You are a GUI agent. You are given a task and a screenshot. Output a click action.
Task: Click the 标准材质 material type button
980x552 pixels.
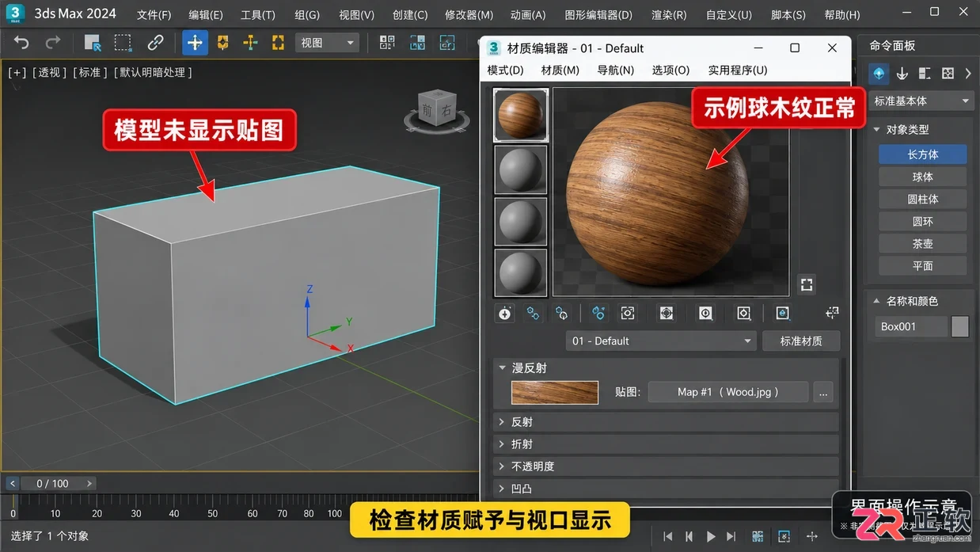point(801,341)
